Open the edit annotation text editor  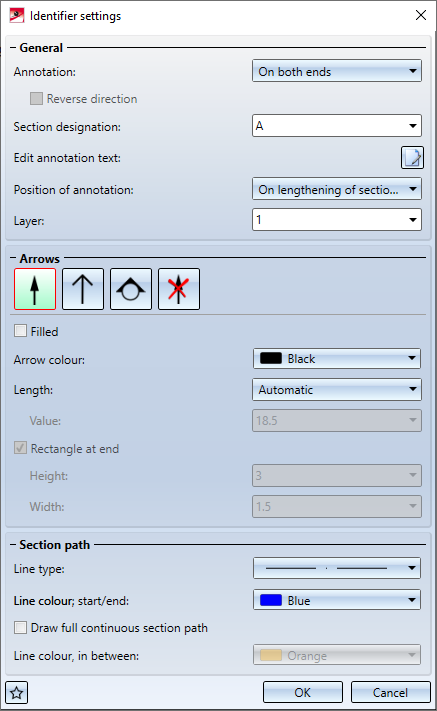(412, 158)
